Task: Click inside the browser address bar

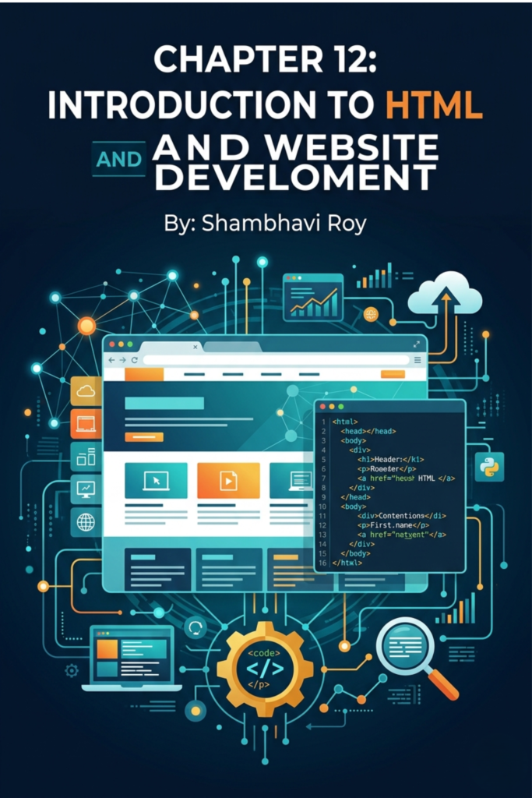Action: 277,360
